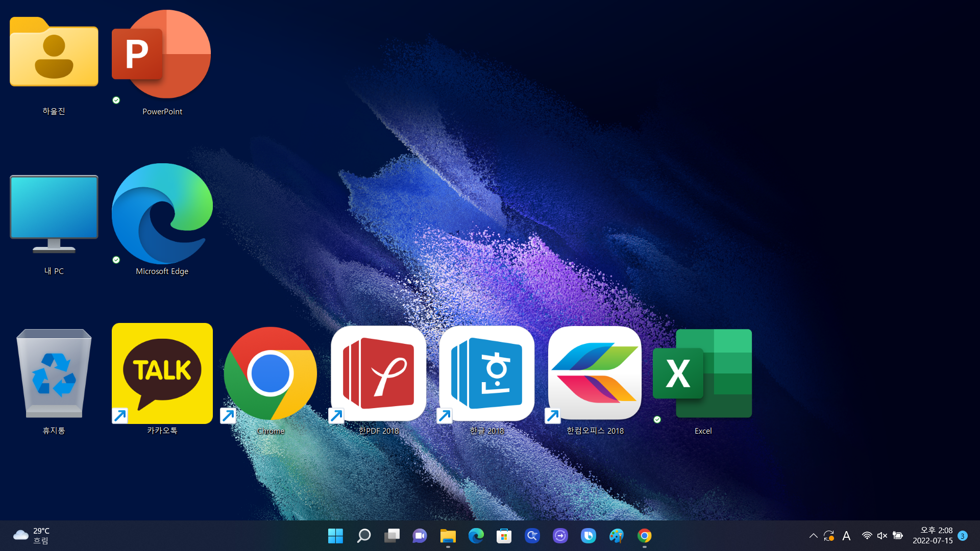Open Task View from the taskbar
980x551 pixels.
tap(392, 536)
